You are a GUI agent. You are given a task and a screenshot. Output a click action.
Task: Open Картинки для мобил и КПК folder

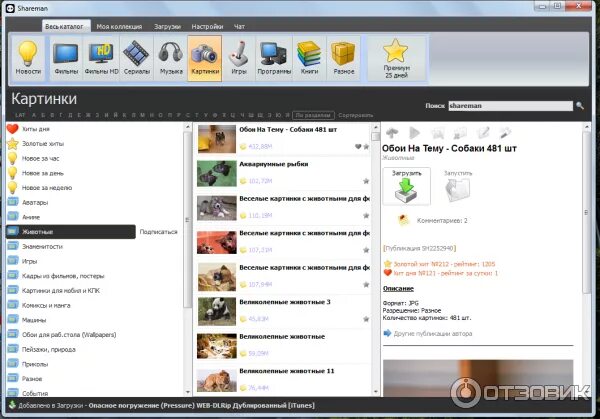[x=60, y=290]
